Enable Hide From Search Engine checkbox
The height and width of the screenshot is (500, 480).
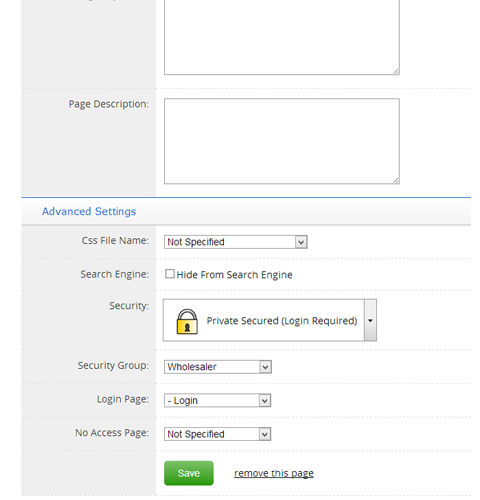point(170,274)
